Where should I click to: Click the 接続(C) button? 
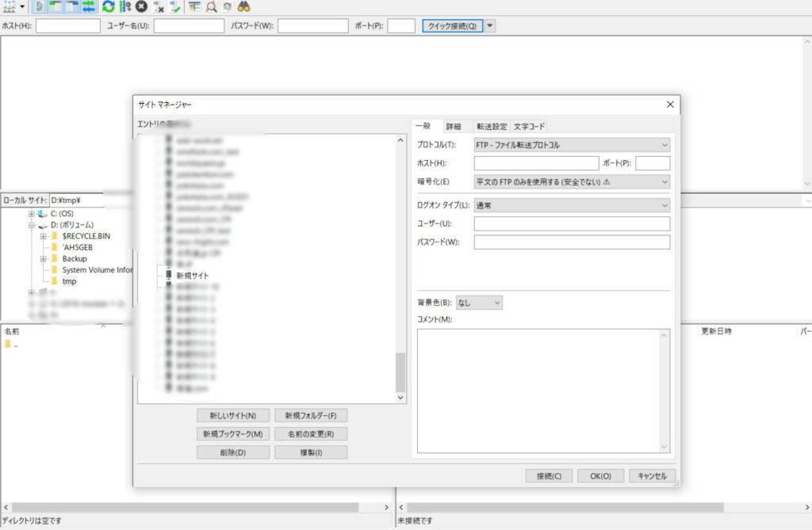549,476
